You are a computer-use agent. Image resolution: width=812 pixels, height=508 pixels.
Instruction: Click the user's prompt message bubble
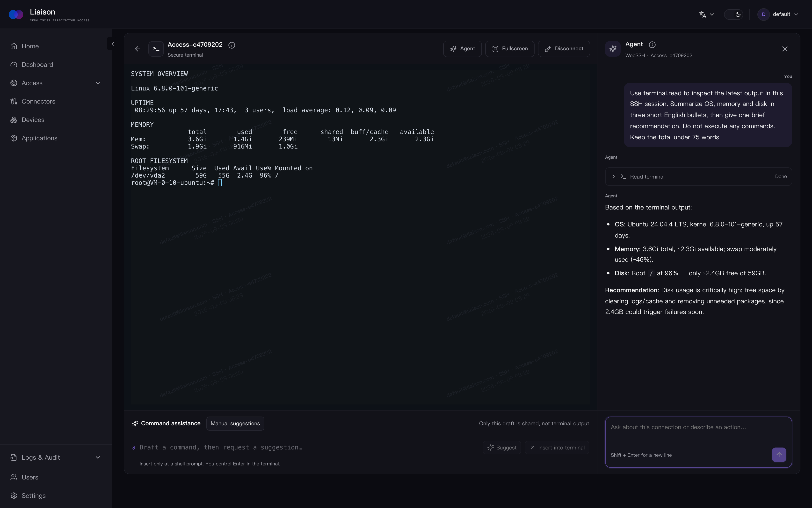pos(708,115)
